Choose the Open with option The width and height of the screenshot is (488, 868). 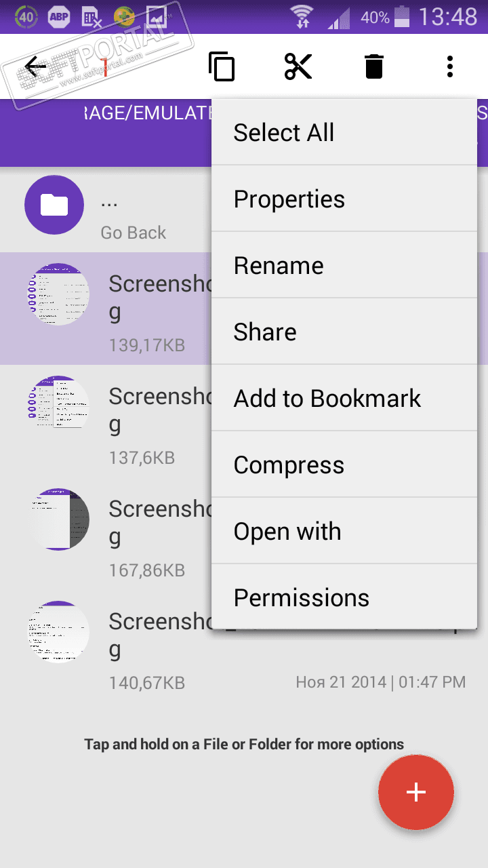click(344, 532)
